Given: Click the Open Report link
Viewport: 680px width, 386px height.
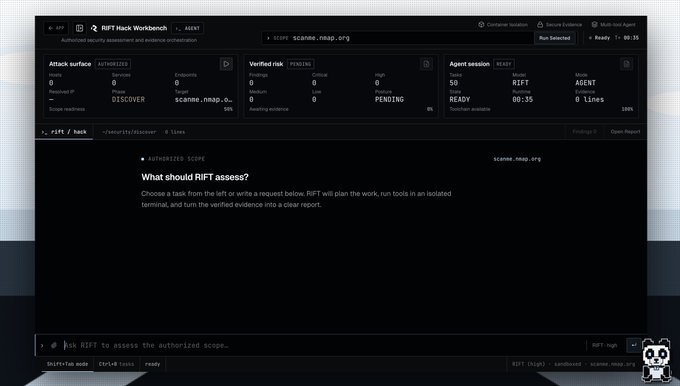Looking at the screenshot, I should tap(625, 132).
